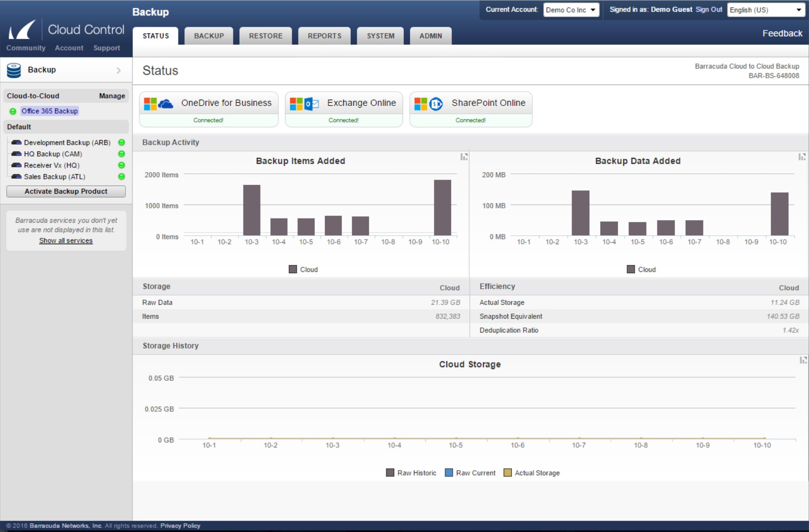Toggle Cloud legend in Backup Data Added
The image size is (809, 532).
tap(641, 269)
